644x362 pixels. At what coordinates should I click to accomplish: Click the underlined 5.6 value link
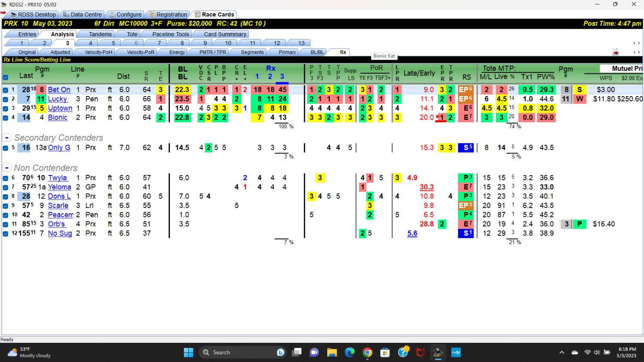click(x=412, y=233)
